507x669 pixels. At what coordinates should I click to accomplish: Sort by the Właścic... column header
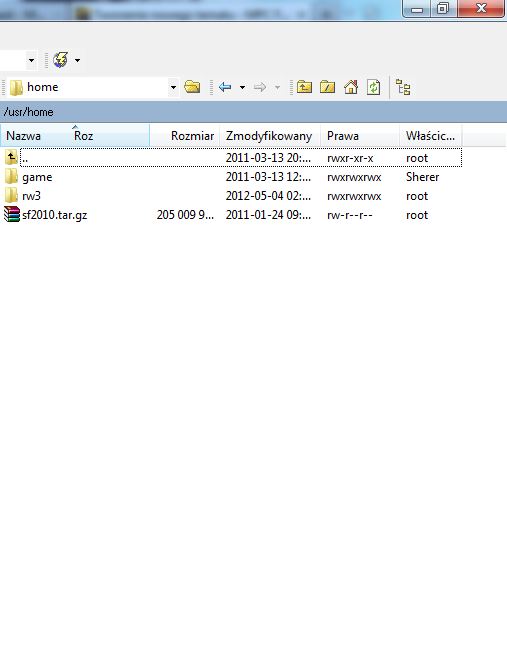(431, 136)
